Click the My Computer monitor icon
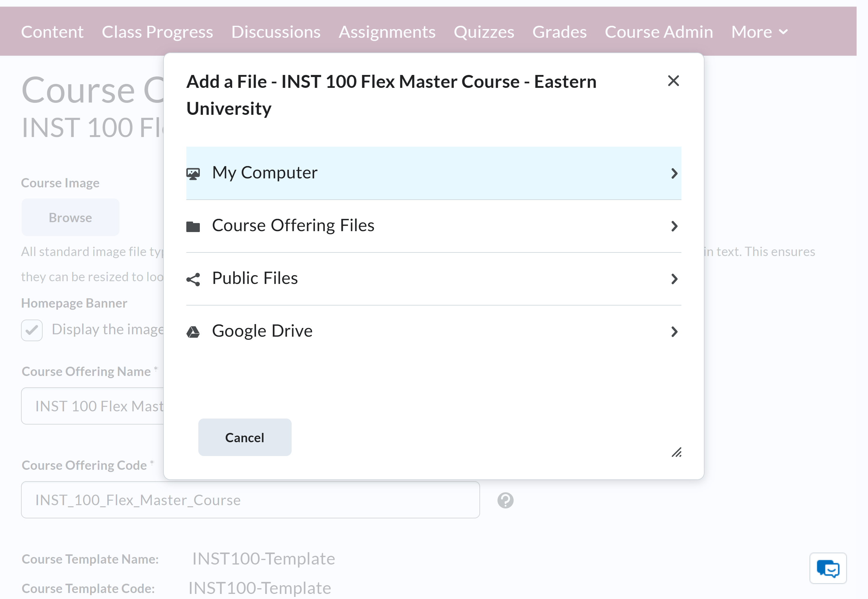The height and width of the screenshot is (599, 868). 193,174
